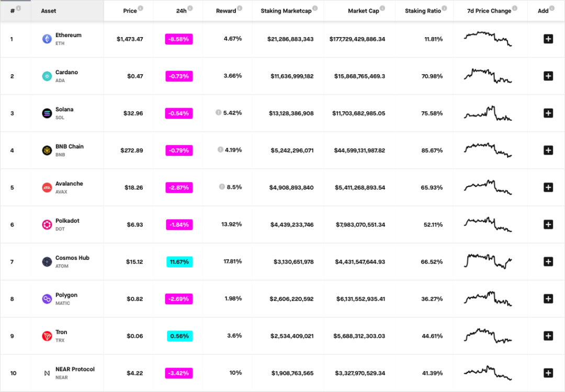This screenshot has height=392, width=565.
Task: Click the Avalanche logo icon
Action: 47,187
